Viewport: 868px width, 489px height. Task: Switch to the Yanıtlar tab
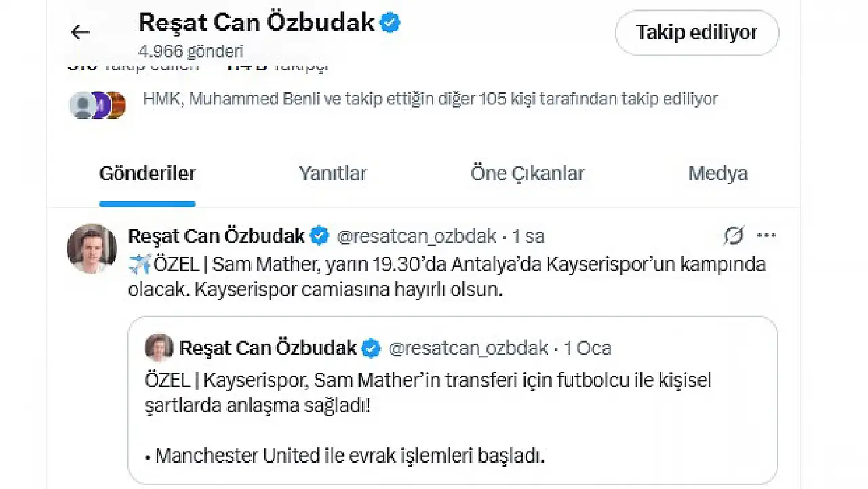(x=332, y=174)
